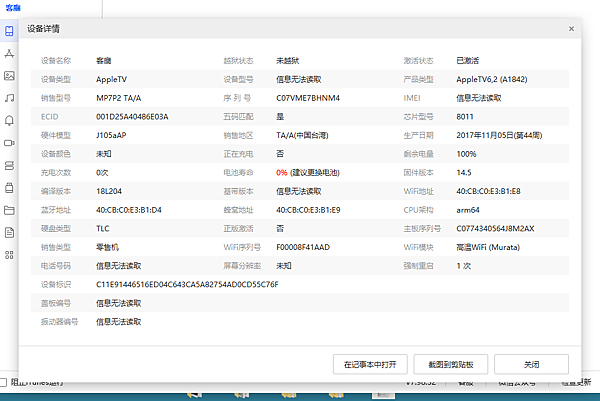Click the build version 18L204
Viewport: 600px width, 401px height.
(x=109, y=191)
